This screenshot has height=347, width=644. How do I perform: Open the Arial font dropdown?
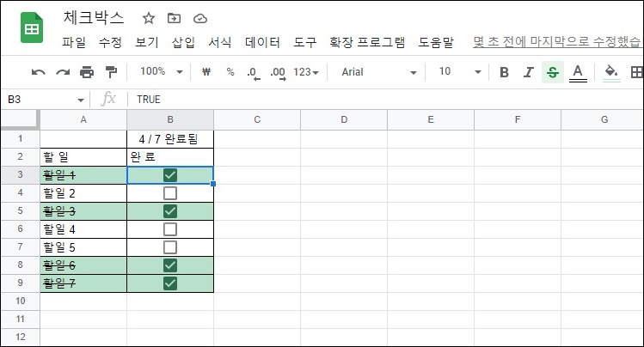[x=378, y=72]
